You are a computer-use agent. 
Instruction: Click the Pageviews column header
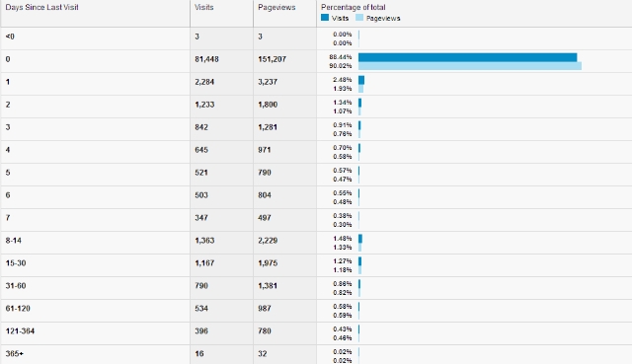(x=276, y=7)
